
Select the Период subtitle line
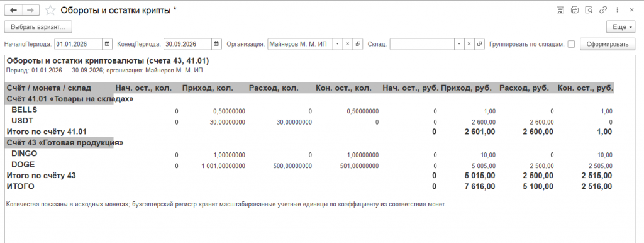click(x=105, y=71)
